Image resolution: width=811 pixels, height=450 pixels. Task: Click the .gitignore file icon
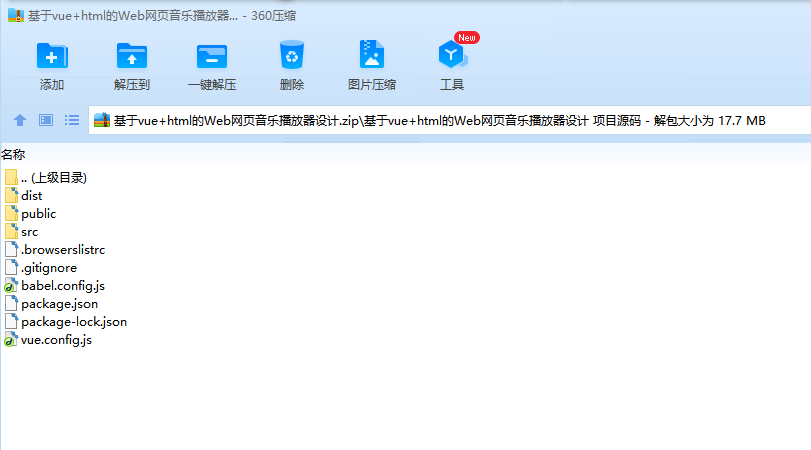click(x=11, y=268)
